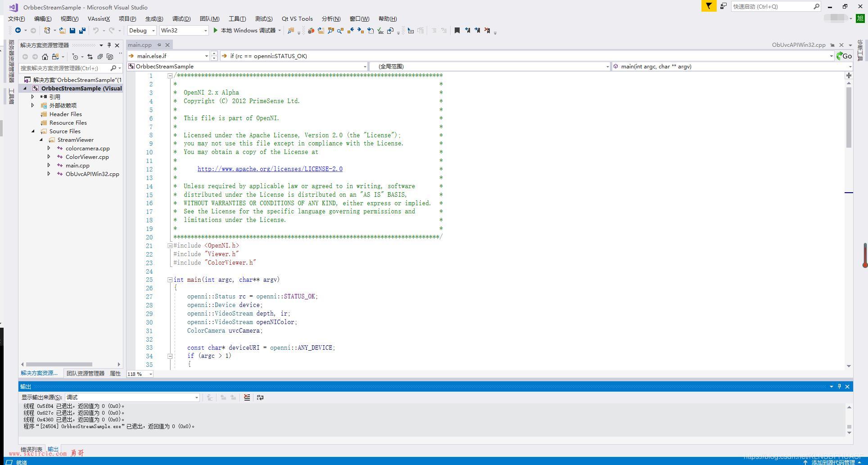Image resolution: width=868 pixels, height=465 pixels.
Task: Collapse the main function at line 25
Action: click(x=170, y=280)
